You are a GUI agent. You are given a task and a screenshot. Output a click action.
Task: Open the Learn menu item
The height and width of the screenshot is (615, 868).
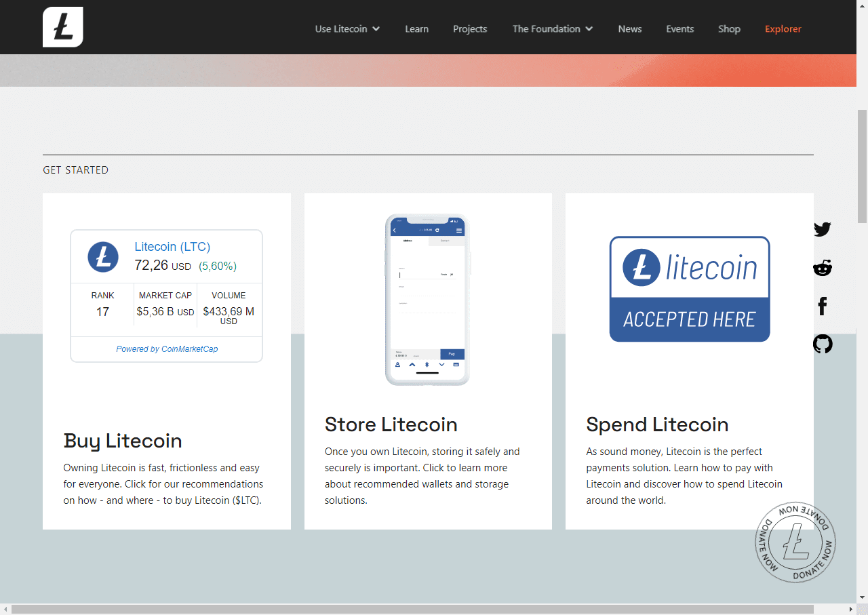[x=416, y=28]
